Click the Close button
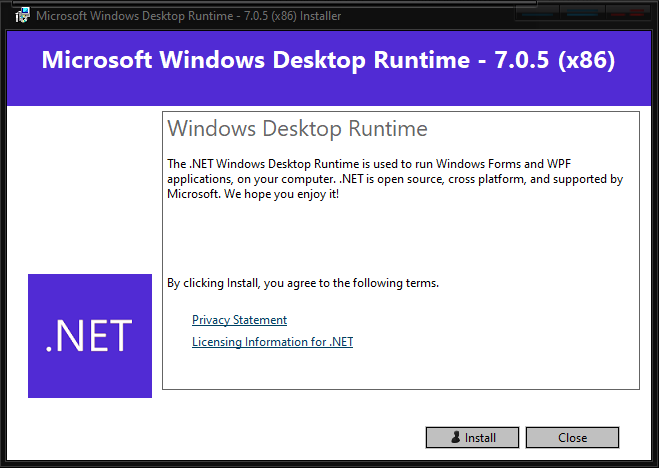 click(x=572, y=438)
